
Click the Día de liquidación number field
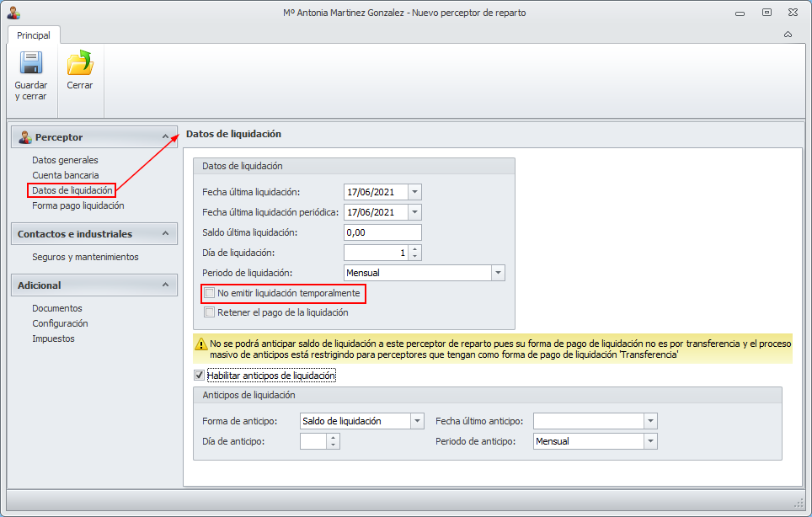[377, 253]
